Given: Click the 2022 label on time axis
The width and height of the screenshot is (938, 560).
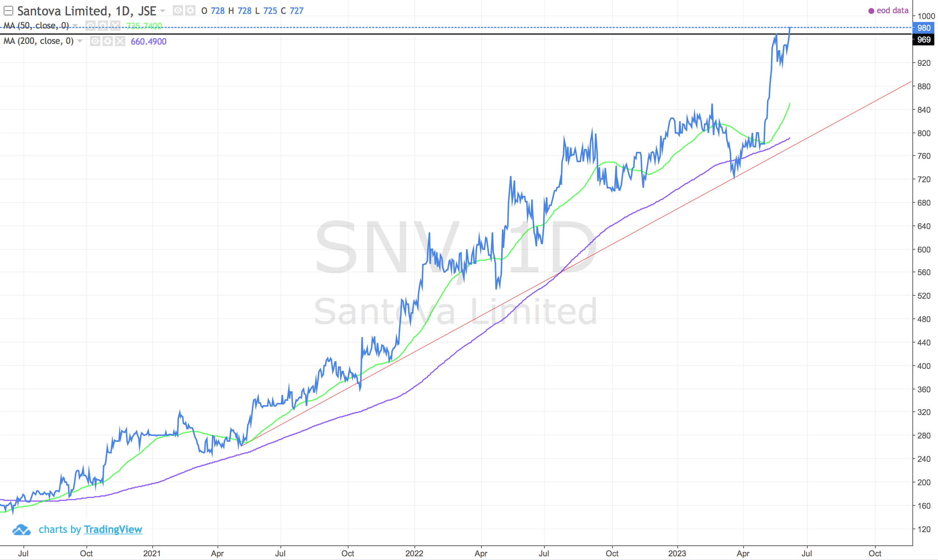Looking at the screenshot, I should (414, 553).
